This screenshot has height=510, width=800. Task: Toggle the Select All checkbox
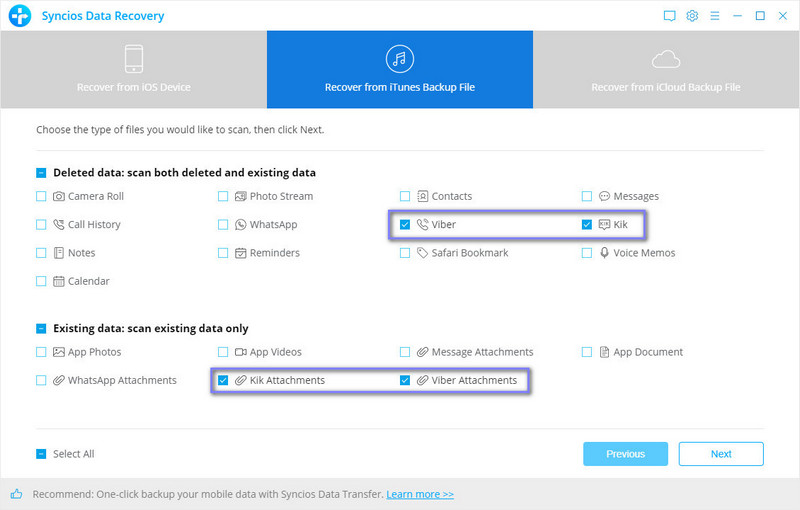41,454
